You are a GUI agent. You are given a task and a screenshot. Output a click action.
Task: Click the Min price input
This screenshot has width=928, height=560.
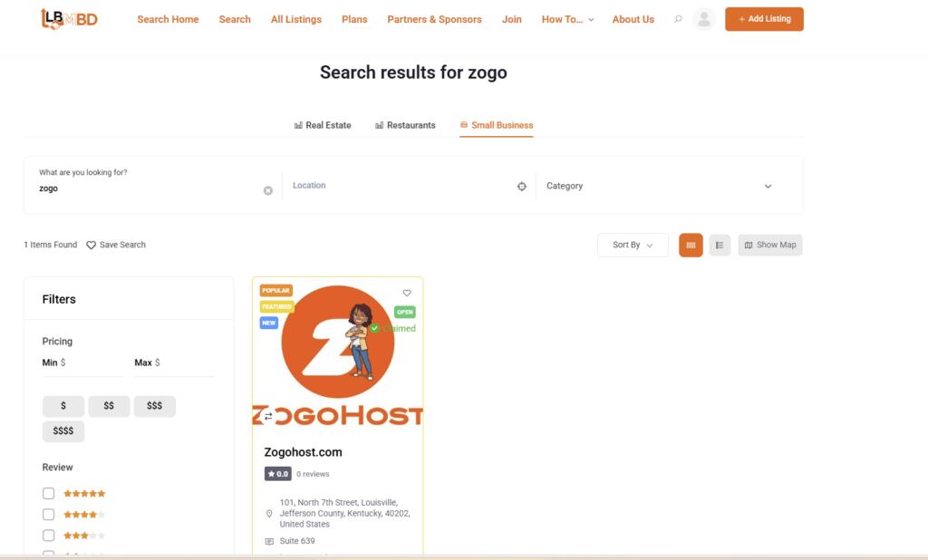(x=82, y=362)
